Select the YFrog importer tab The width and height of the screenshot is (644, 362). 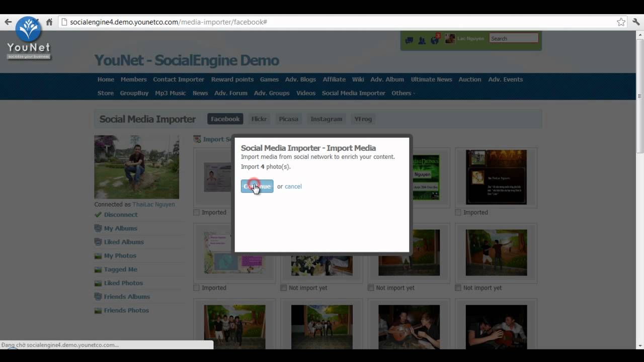tap(363, 119)
